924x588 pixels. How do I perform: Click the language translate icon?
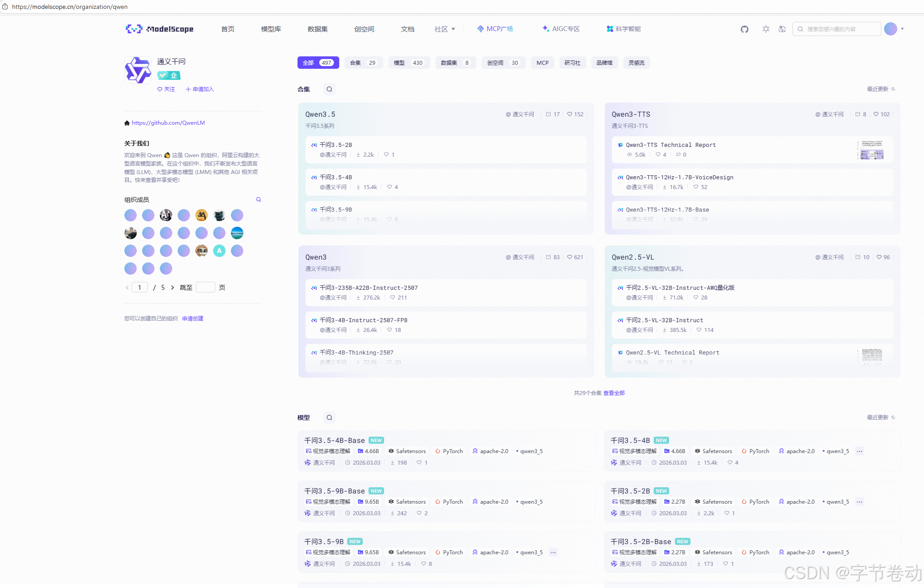(782, 29)
